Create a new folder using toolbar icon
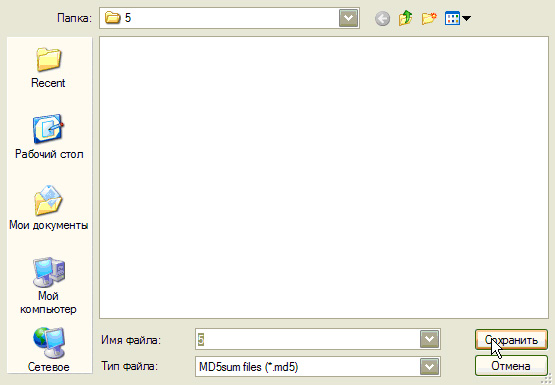The image size is (555, 385). [429, 18]
